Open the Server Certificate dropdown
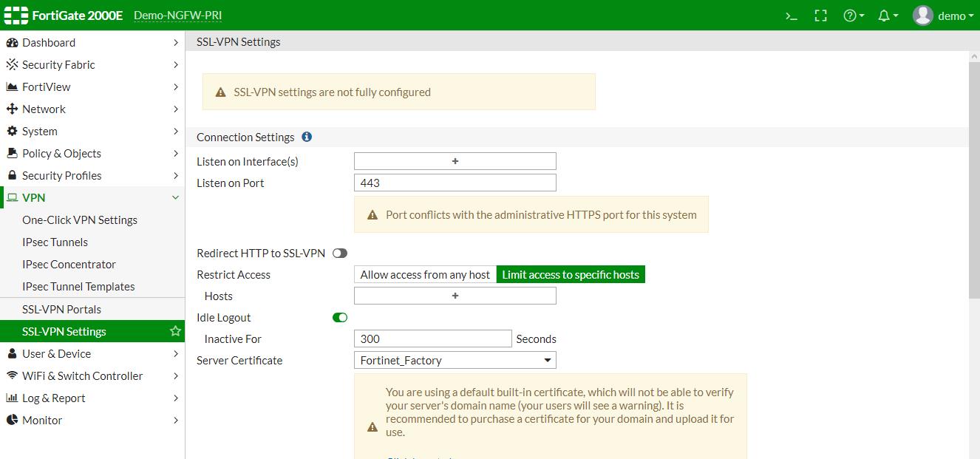Viewport: 980px width, 459px height. click(455, 361)
